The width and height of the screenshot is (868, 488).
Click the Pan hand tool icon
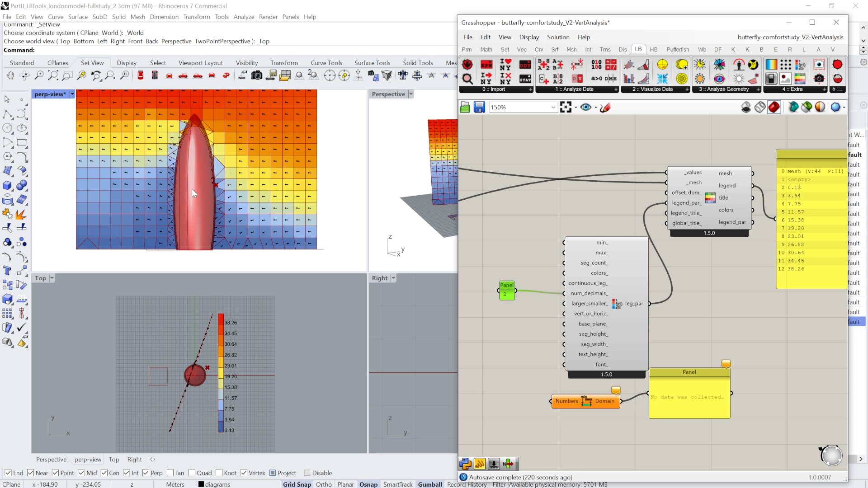point(10,75)
